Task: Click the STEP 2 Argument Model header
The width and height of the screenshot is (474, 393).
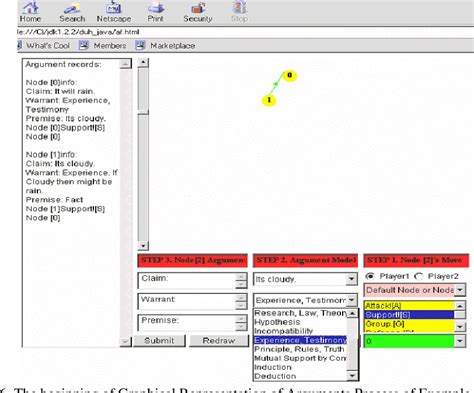Action: pyautogui.click(x=305, y=260)
